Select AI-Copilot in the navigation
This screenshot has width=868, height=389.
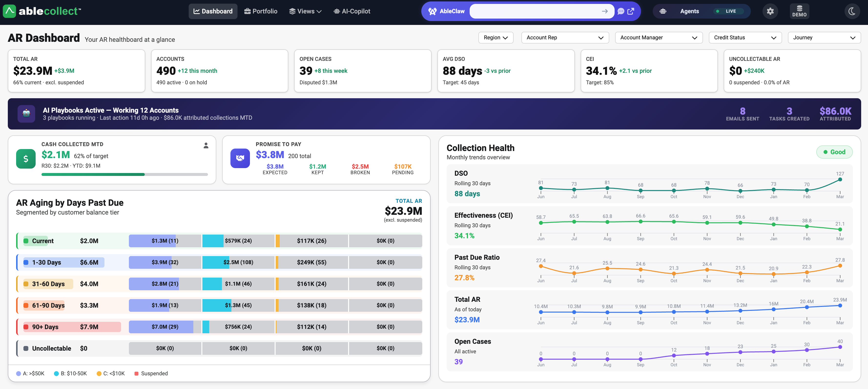point(352,11)
